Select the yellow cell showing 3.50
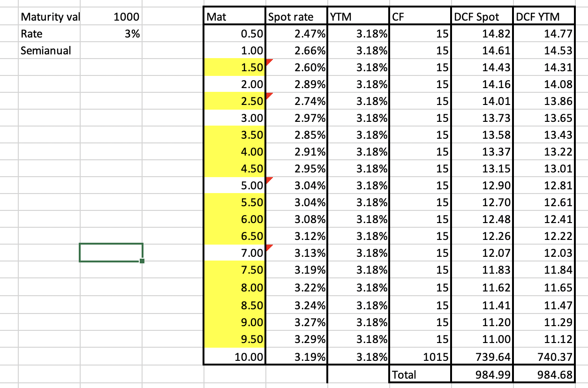Image resolution: width=588 pixels, height=388 pixels. point(234,135)
